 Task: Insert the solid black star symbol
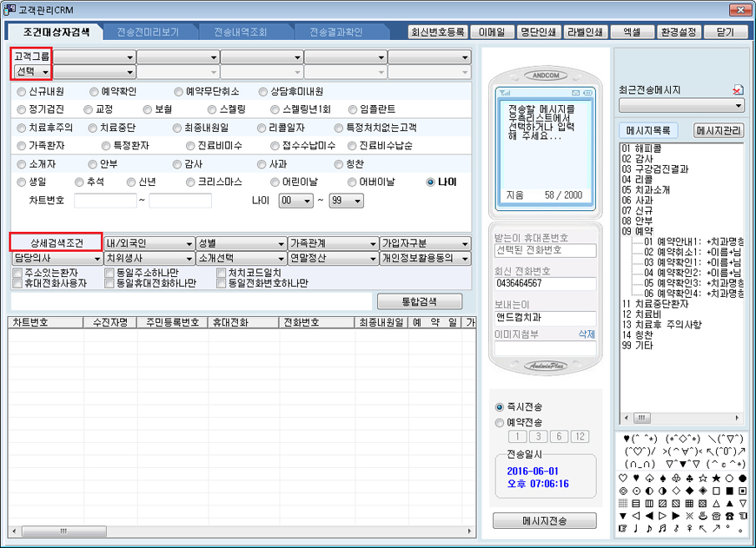716,479
